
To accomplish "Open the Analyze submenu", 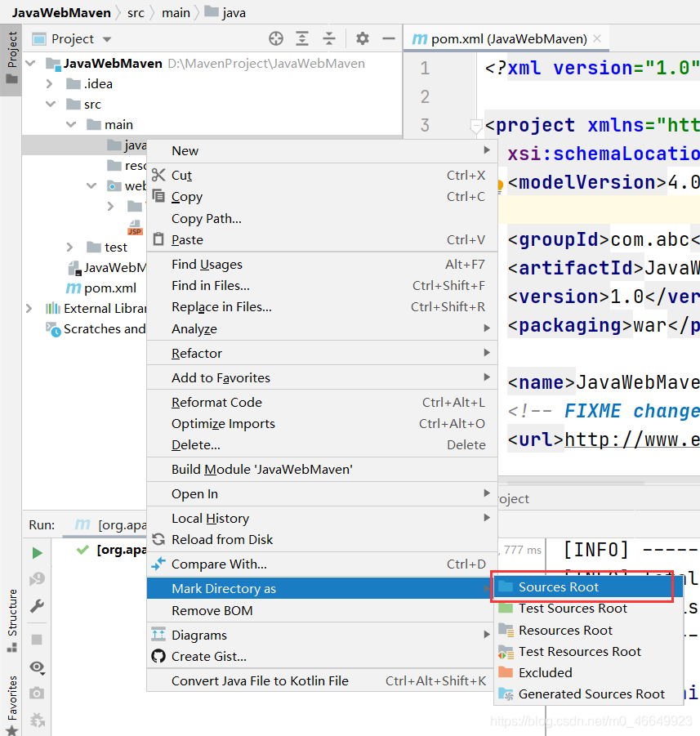I will coord(322,329).
